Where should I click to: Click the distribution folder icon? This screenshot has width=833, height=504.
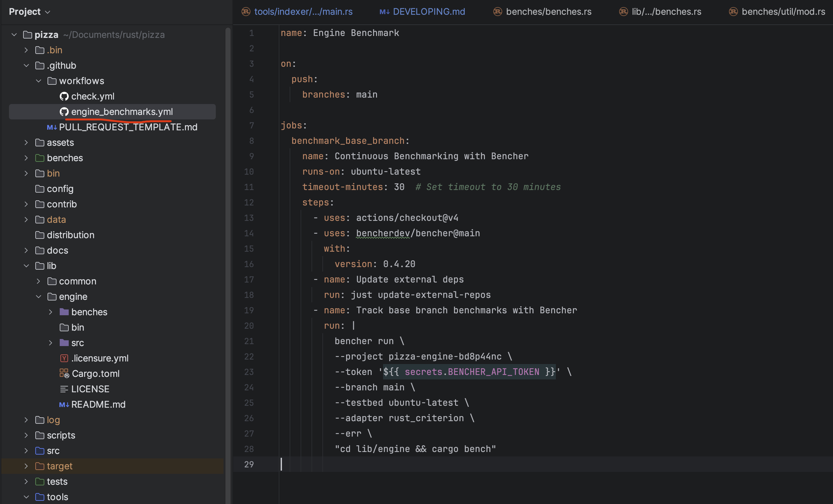click(39, 235)
